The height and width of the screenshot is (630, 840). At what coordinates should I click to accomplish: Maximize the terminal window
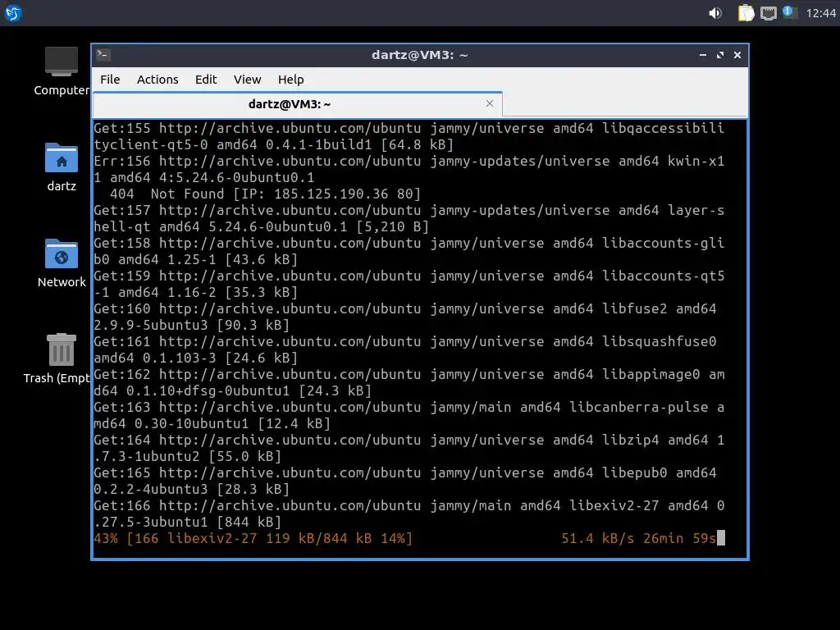click(720, 55)
